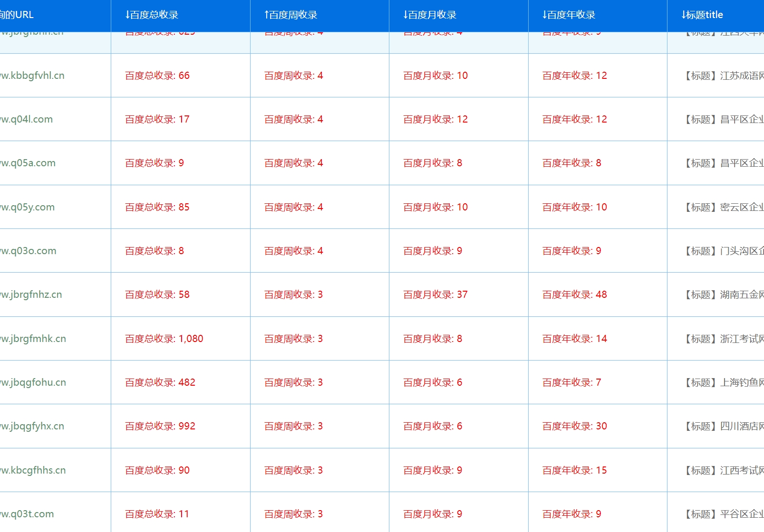Open the jbrgfnhz.cn URL link
764x532 pixels.
tap(31, 294)
